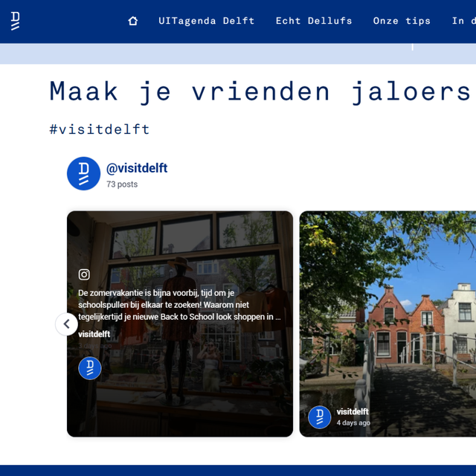Open the 'De zomervakantie is bijna voorbij' caption
This screenshot has width=476, height=476.
[179, 305]
